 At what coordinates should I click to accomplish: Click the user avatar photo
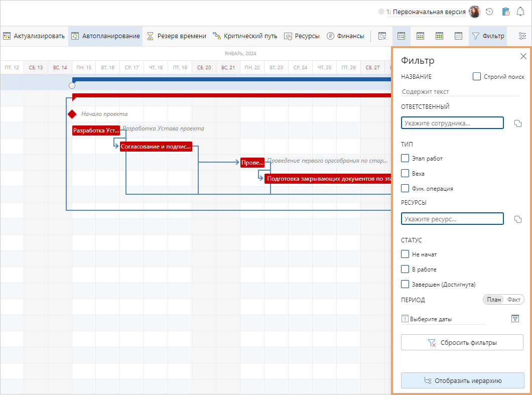pyautogui.click(x=474, y=12)
